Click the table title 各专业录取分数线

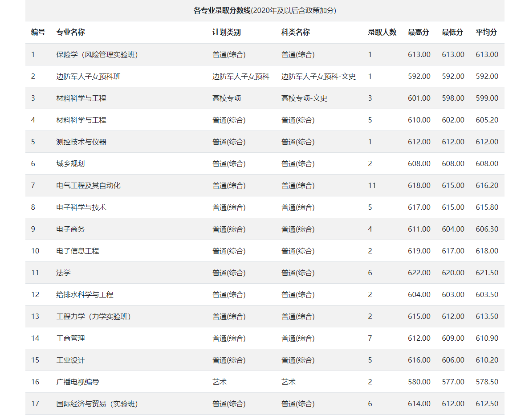coord(222,10)
